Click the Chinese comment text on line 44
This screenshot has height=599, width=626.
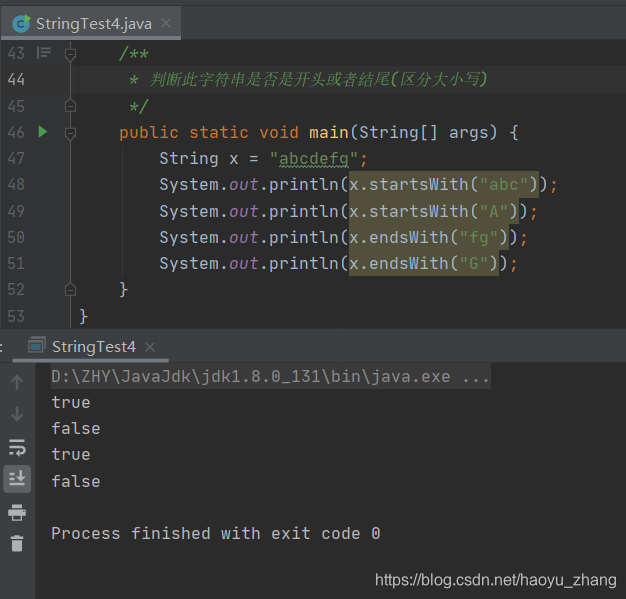point(318,79)
